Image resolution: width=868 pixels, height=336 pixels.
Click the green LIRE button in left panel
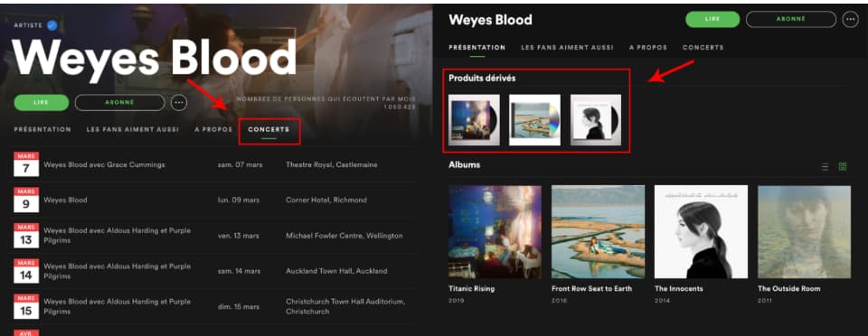pyautogui.click(x=42, y=103)
